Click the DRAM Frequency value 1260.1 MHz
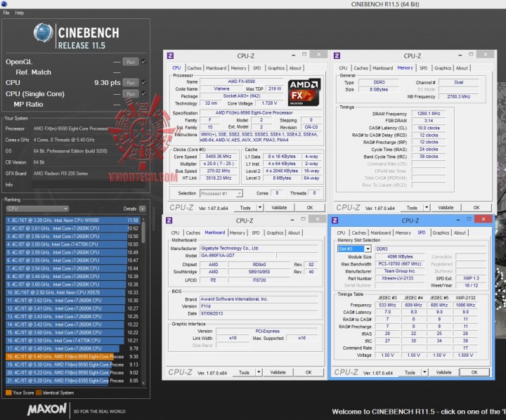 429,114
